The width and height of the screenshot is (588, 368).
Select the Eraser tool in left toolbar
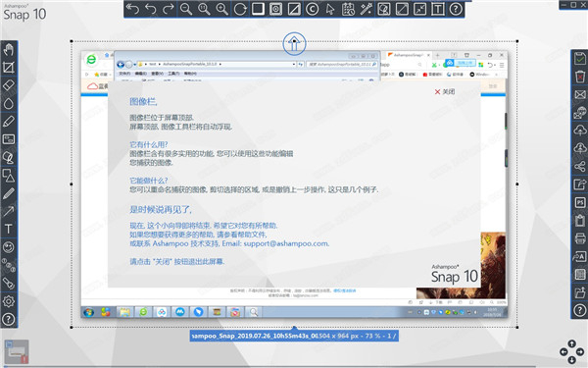click(8, 85)
